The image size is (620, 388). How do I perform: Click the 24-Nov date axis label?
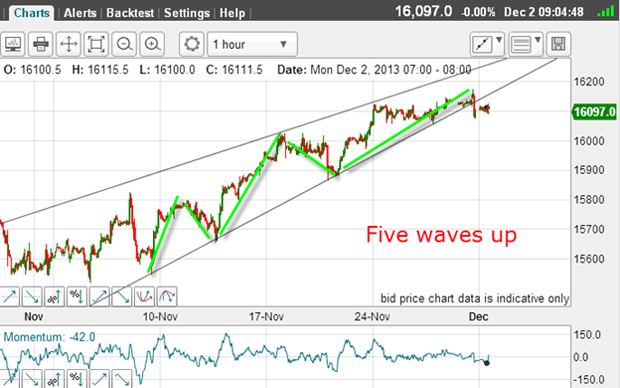point(372,317)
